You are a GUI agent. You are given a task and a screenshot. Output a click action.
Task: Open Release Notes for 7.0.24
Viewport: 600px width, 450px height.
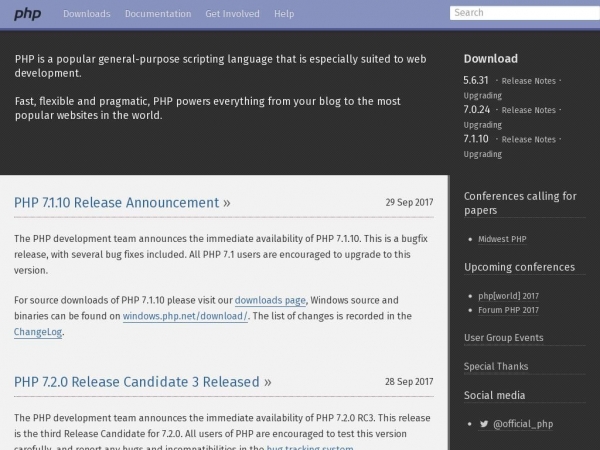pyautogui.click(x=528, y=110)
